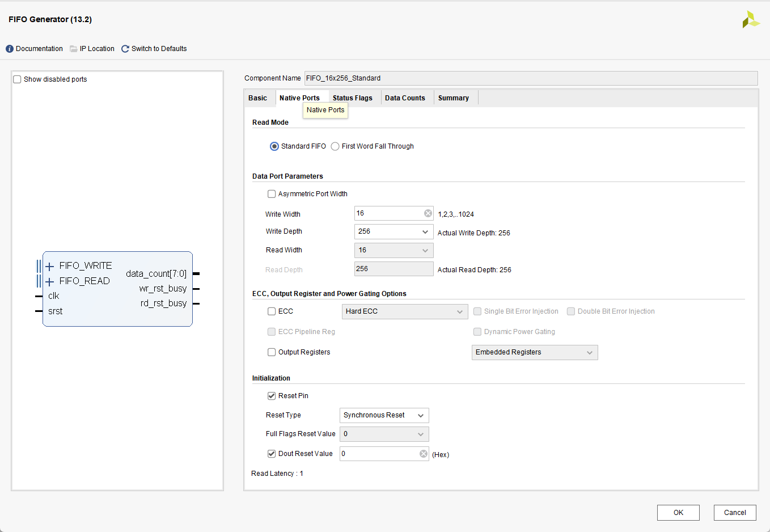Enable the Asymmetric Port Width checkbox
This screenshot has height=532, width=770.
[x=272, y=194]
